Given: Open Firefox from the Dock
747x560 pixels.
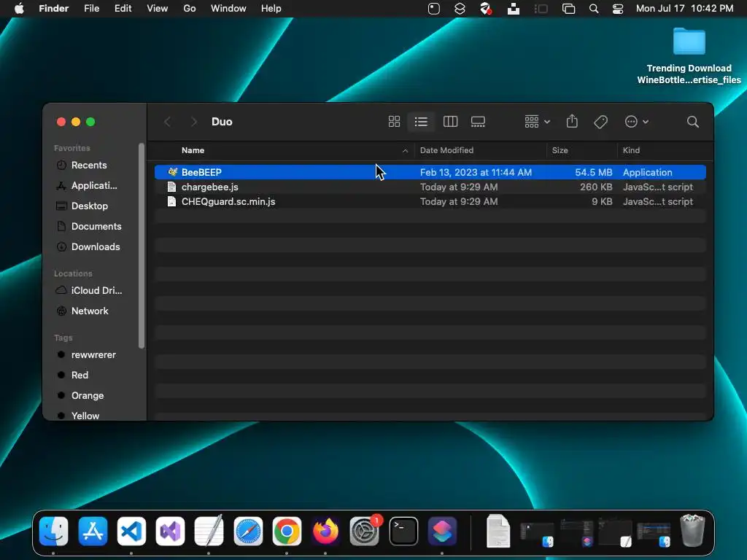Looking at the screenshot, I should [x=325, y=531].
